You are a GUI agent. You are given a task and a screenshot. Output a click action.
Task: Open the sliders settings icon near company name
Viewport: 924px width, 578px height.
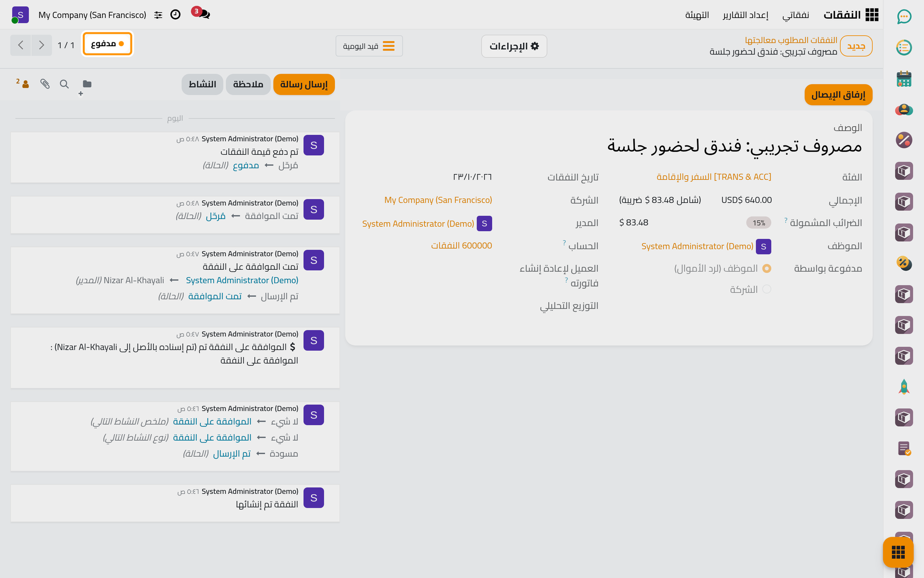(158, 15)
